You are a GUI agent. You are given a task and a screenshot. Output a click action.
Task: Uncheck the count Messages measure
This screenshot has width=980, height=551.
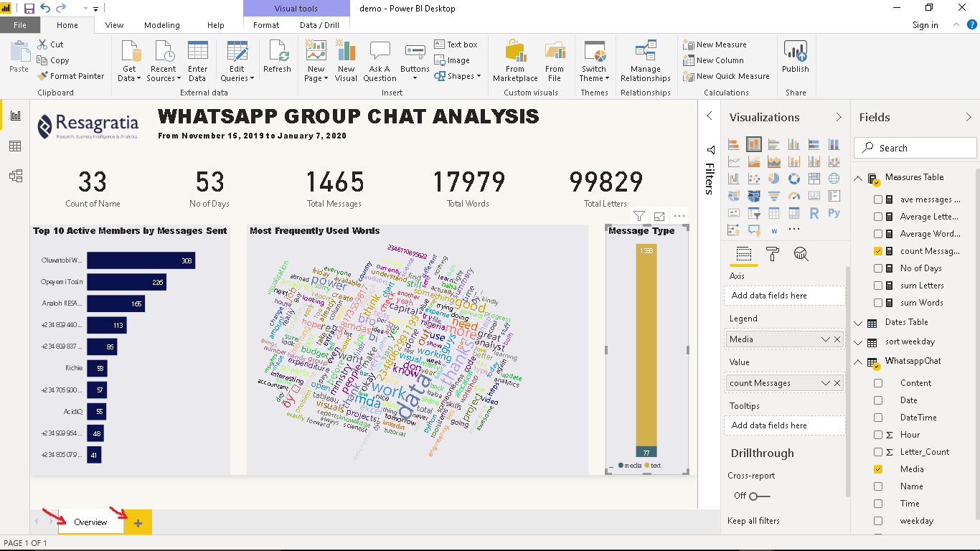878,250
